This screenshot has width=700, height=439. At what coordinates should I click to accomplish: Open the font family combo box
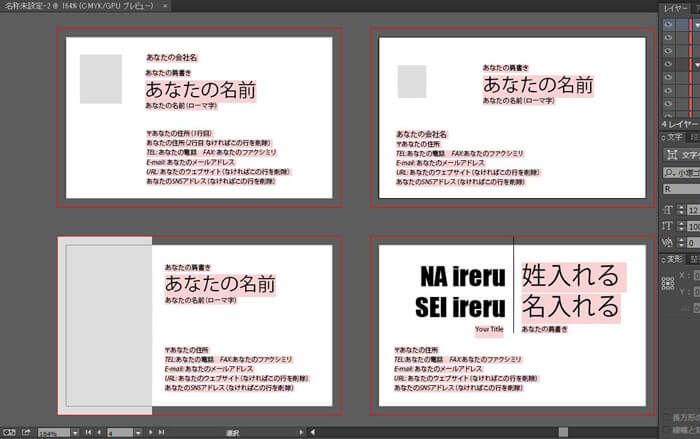(681, 172)
